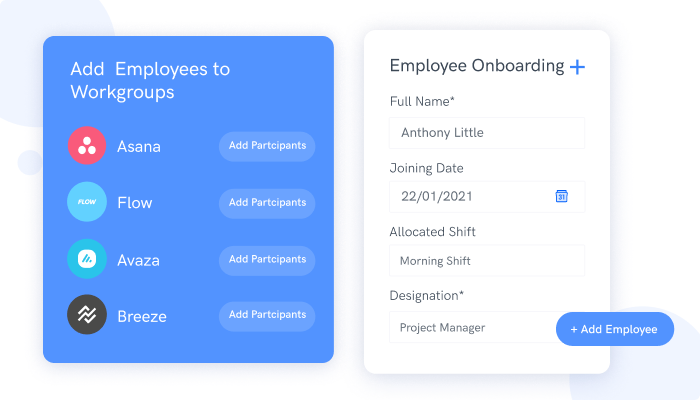This screenshot has width=700, height=400.
Task: Add participants to the Flow workgroup
Action: (x=267, y=203)
